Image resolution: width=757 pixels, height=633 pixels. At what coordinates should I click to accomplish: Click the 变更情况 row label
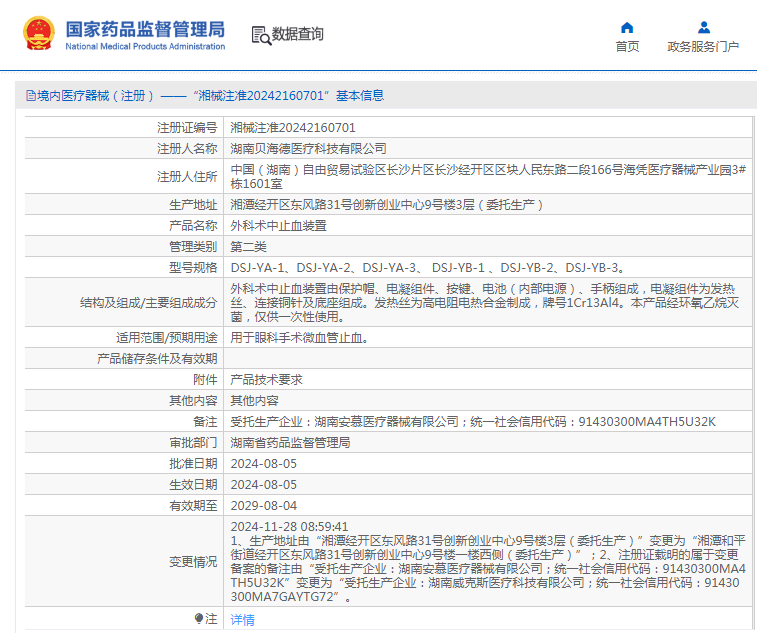[x=193, y=562]
